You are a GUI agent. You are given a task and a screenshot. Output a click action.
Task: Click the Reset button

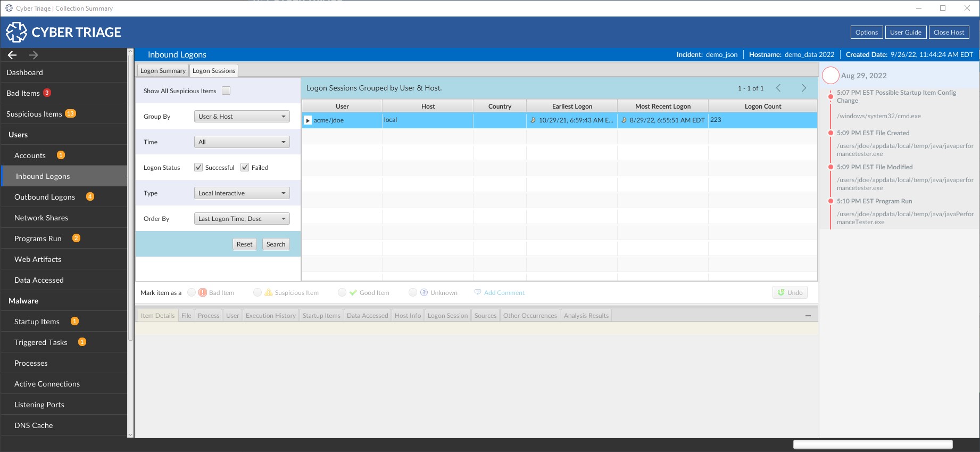pyautogui.click(x=245, y=244)
